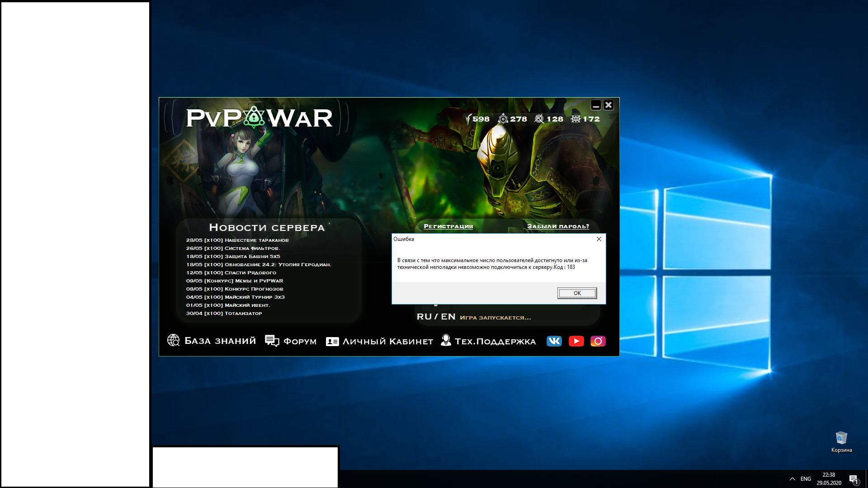Minimize the PvPWar launcher window
Image resolution: width=868 pixels, height=488 pixels.
(x=596, y=105)
